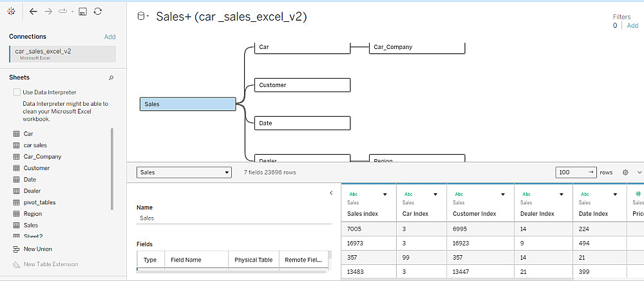Viewport: 644px width, 281px height.
Task: Click Add filter link
Action: pyautogui.click(x=632, y=26)
